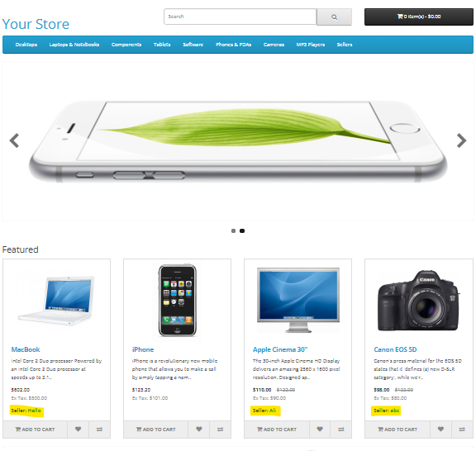The height and width of the screenshot is (451, 476).
Task: Compare the Apple Cinema 30" product
Action: pos(341,430)
